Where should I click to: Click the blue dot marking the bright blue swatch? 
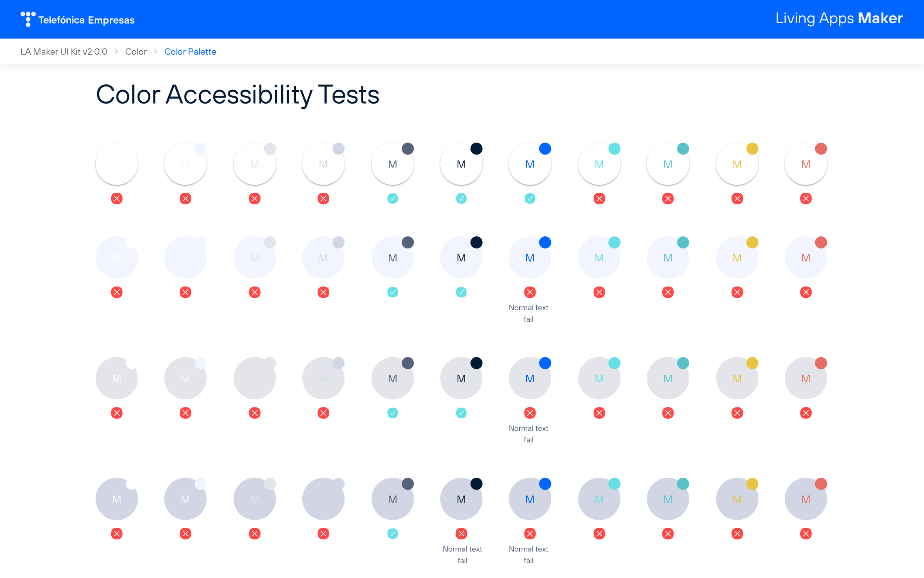(545, 149)
